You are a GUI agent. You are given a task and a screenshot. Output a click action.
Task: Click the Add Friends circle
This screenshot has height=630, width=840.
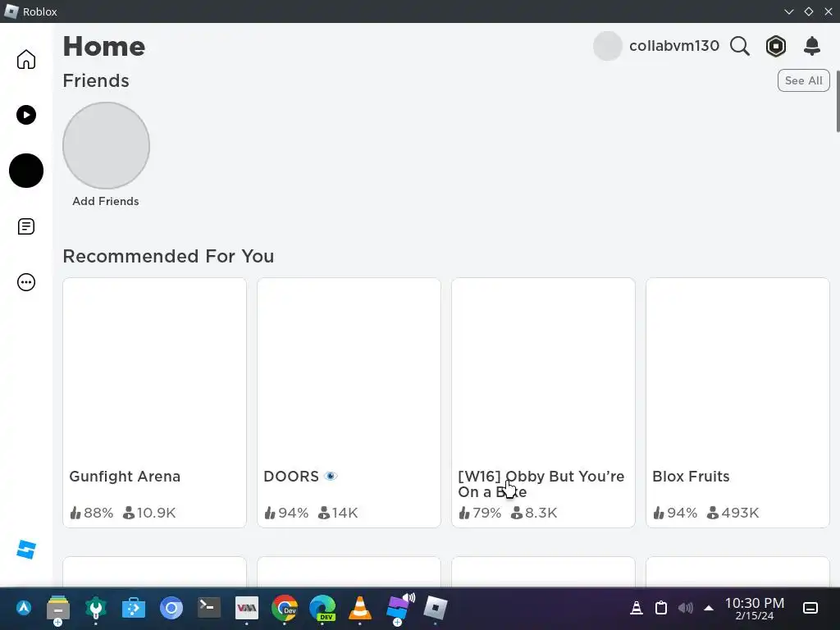[x=106, y=145]
